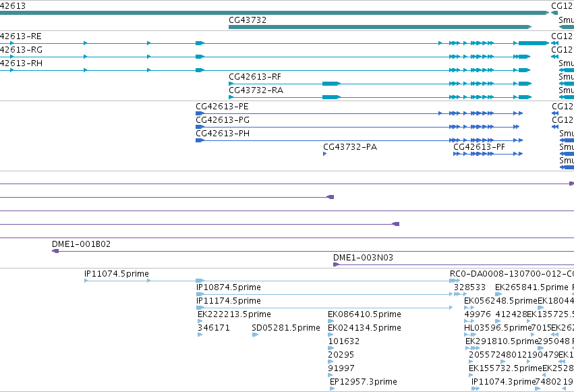Viewport: 574px width, 392px height.
Task: Open protein label CG43732-PA
Action: 350,147
